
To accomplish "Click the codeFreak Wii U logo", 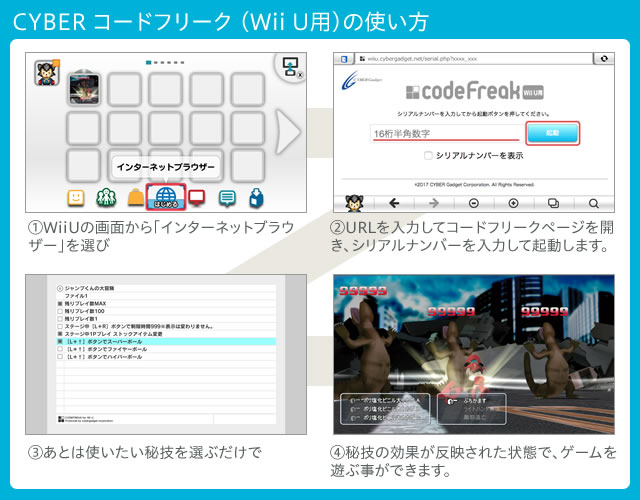I will point(474,91).
